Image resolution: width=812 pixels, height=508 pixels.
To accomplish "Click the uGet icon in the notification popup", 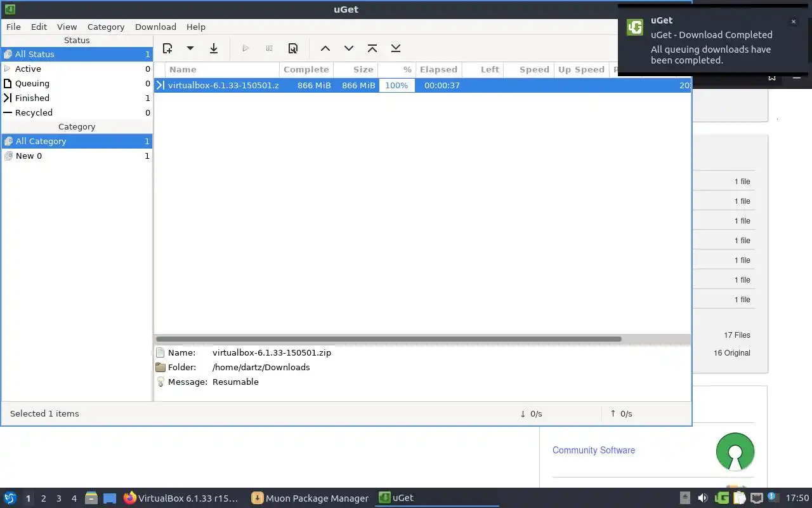I will tap(635, 27).
